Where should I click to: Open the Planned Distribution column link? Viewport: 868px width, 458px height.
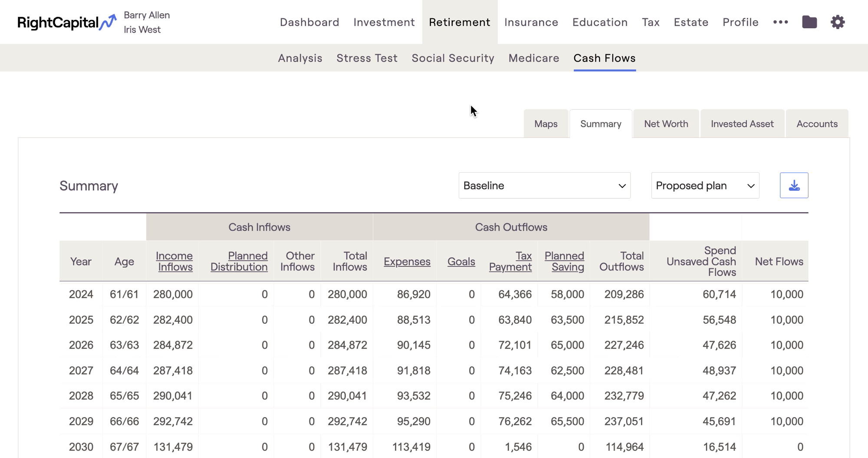[239, 262]
